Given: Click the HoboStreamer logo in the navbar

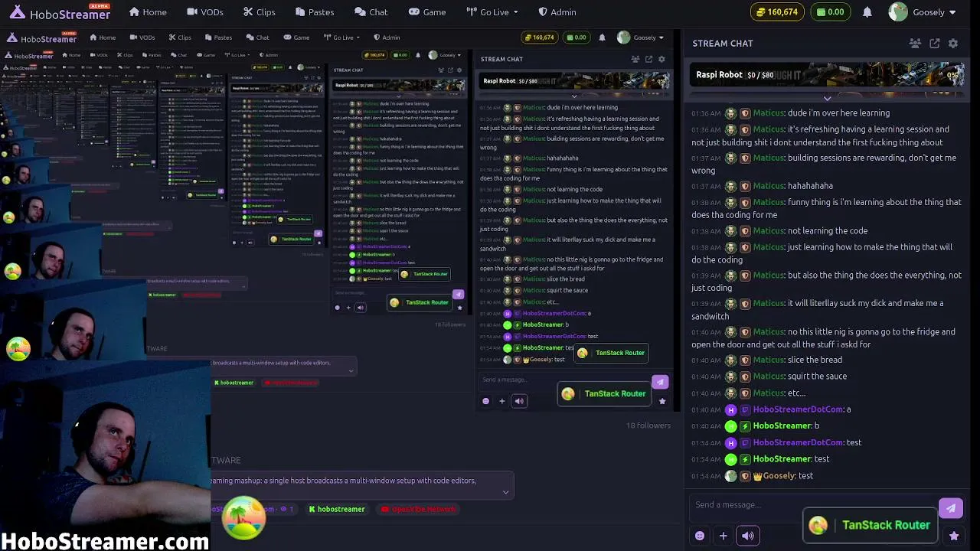Looking at the screenshot, I should click(60, 12).
